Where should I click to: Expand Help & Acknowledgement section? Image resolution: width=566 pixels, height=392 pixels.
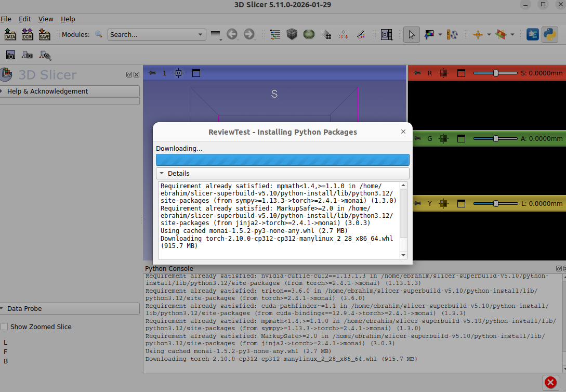[70, 92]
